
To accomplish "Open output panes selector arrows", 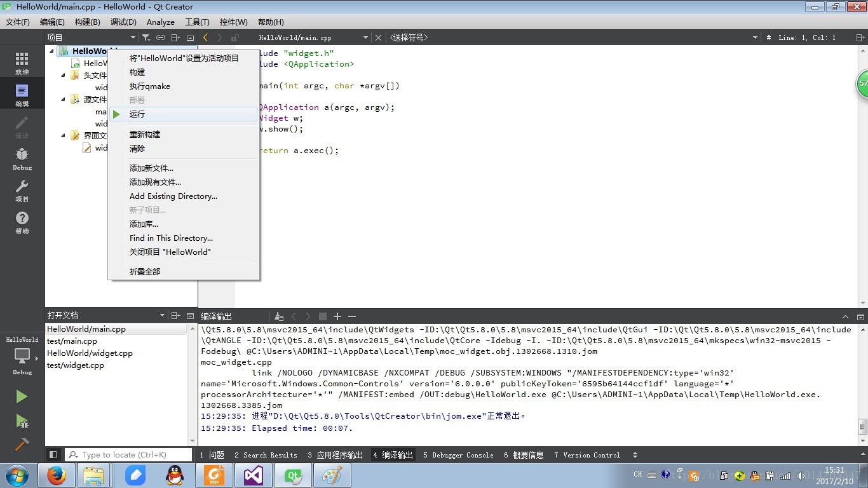I will tap(635, 455).
